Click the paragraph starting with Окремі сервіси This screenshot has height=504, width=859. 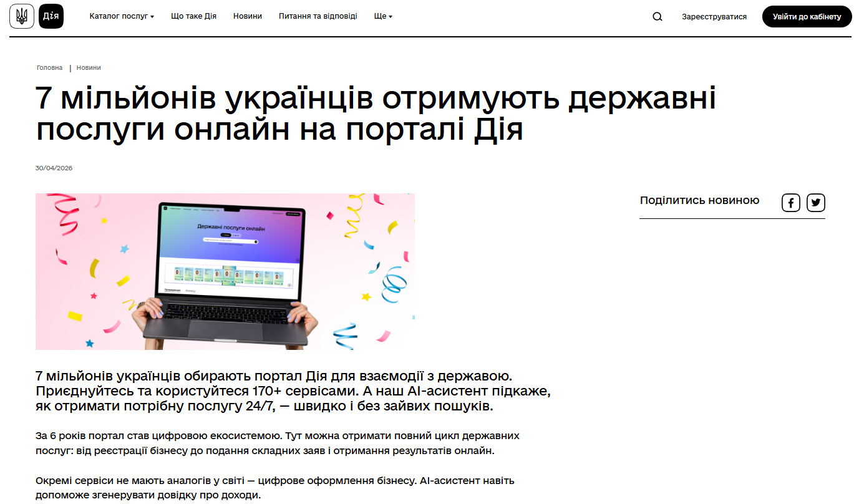(x=275, y=488)
